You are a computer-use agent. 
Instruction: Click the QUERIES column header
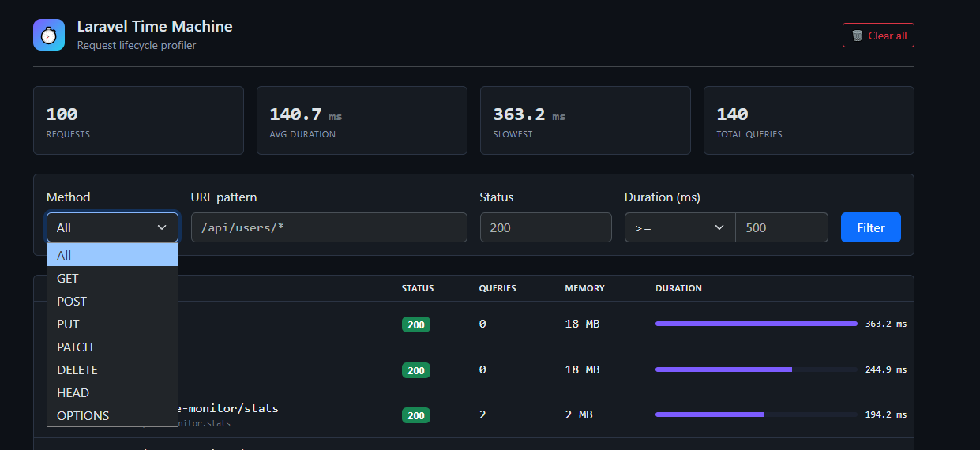pos(498,288)
